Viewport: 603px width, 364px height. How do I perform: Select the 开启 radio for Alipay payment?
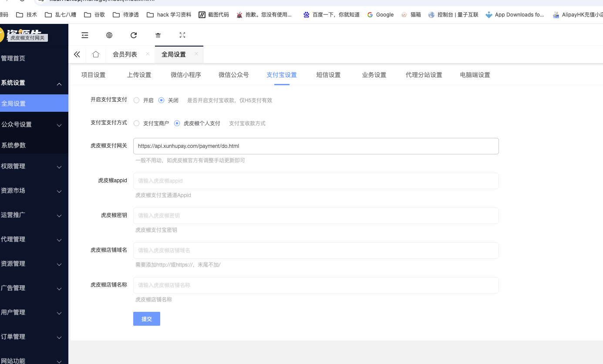click(136, 100)
